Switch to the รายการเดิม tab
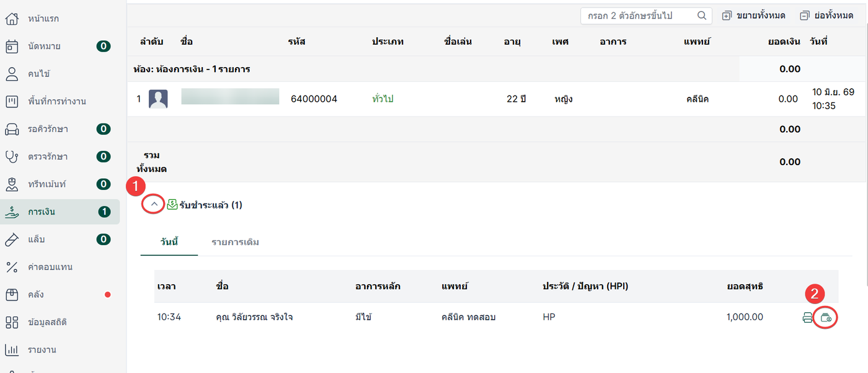 (x=235, y=242)
